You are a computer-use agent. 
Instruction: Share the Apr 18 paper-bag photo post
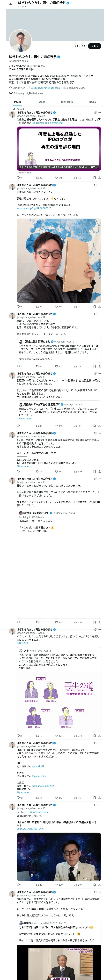[x=99, y=307]
